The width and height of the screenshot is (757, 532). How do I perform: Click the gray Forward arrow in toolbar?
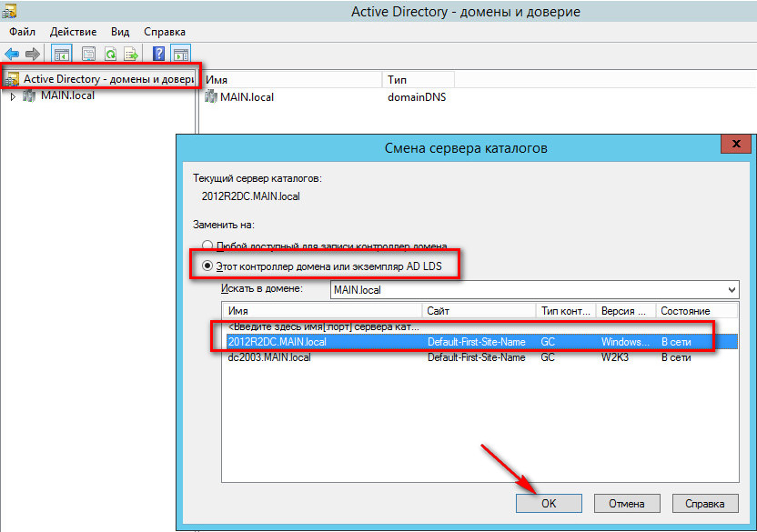tap(33, 54)
